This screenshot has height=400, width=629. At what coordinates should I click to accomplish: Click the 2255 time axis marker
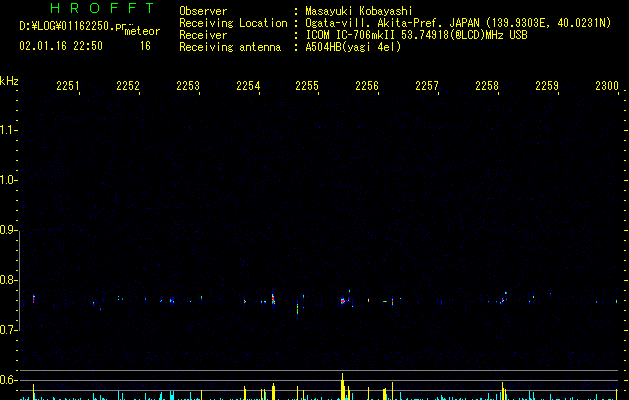pyautogui.click(x=307, y=85)
